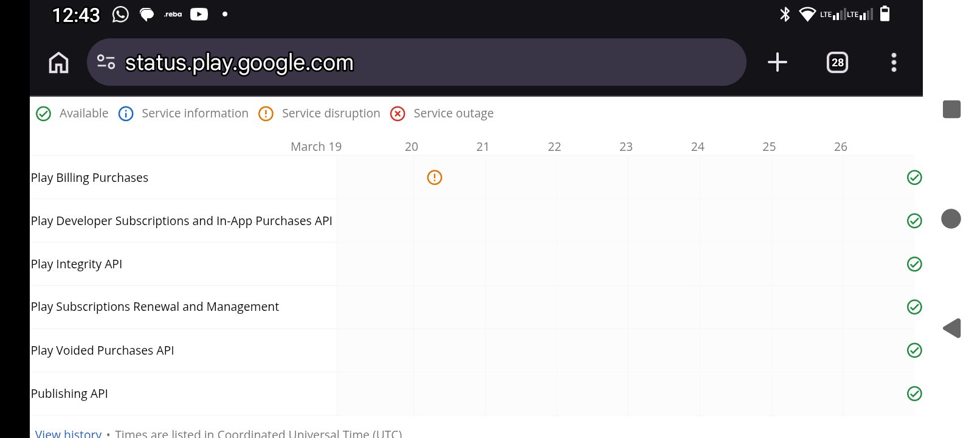Click Developer Subscriptions API available status checkmark
This screenshot has height=438, width=980.
tap(914, 221)
